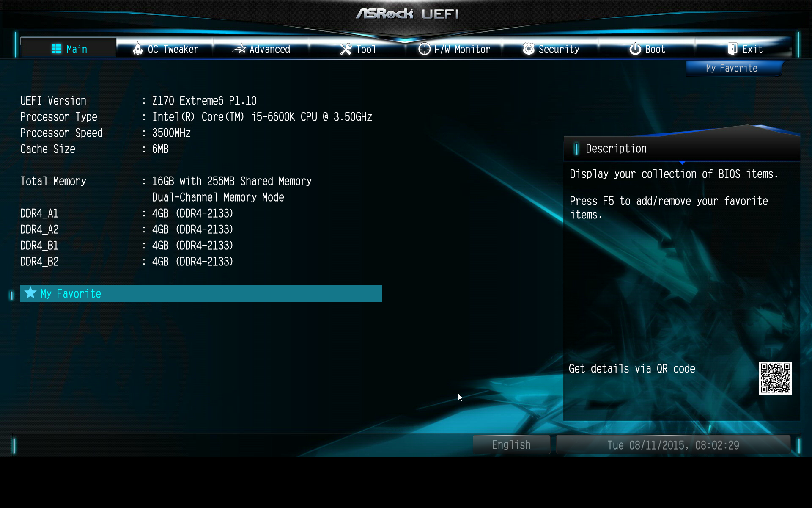Click the ASRock UEFI logo
Viewport: 812px width, 508px height.
pyautogui.click(x=407, y=14)
